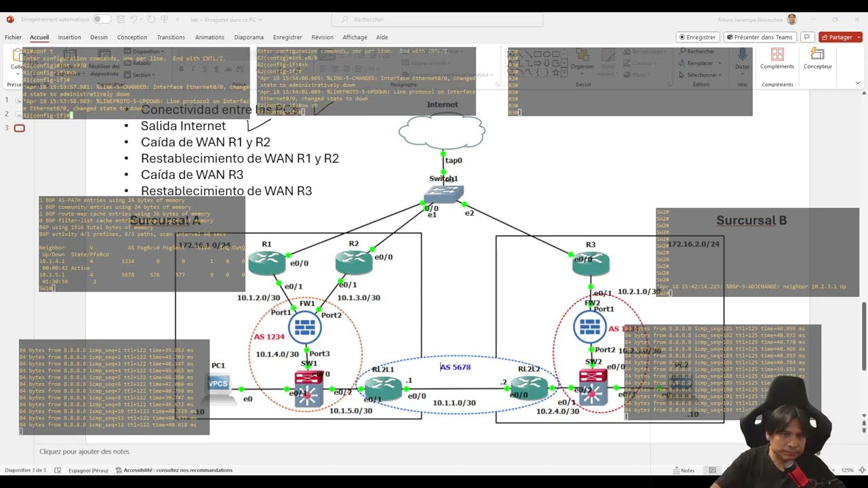The image size is (868, 488).
Task: Select slide 2 in the slide panel
Action: tap(19, 114)
